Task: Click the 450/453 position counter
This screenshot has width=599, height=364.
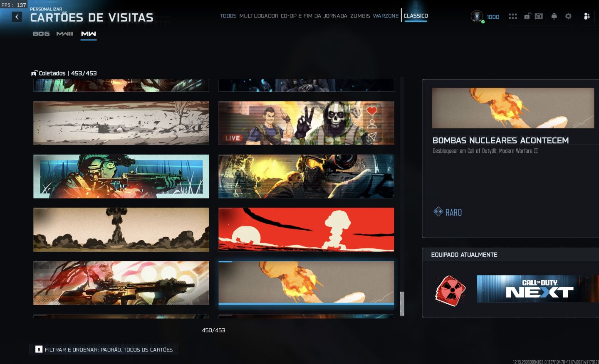Action: tap(213, 330)
